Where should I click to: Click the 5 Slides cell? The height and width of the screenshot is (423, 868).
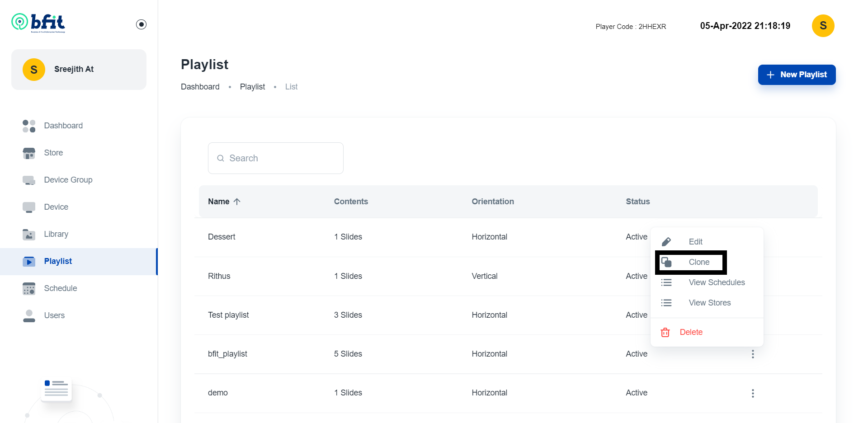(x=348, y=354)
